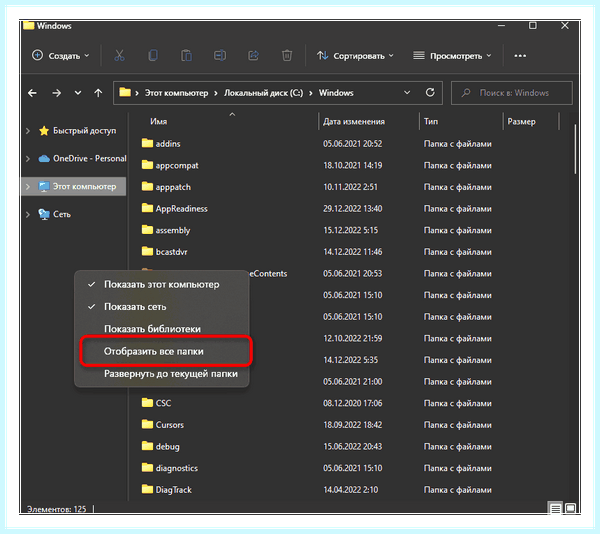Open the Просмотреть dropdown
The height and width of the screenshot is (534, 600).
[452, 56]
